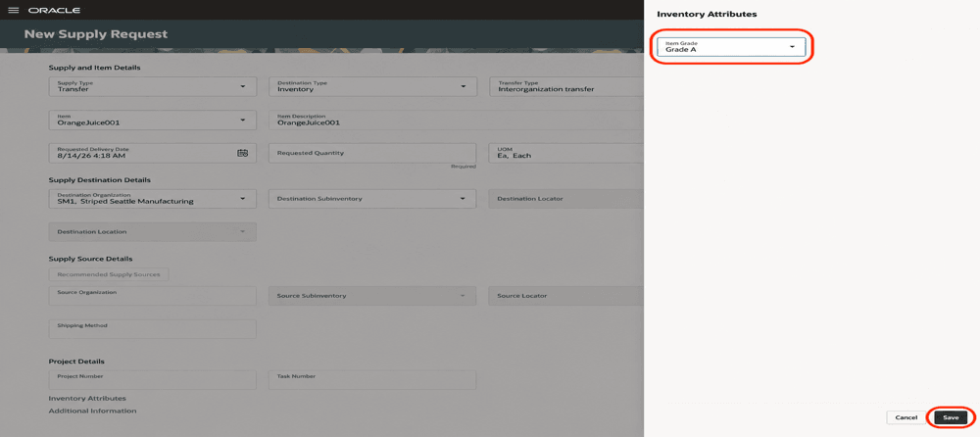Expand the Item dropdown showing OrangeJuice001
This screenshot has width=980, height=437.
[242, 121]
